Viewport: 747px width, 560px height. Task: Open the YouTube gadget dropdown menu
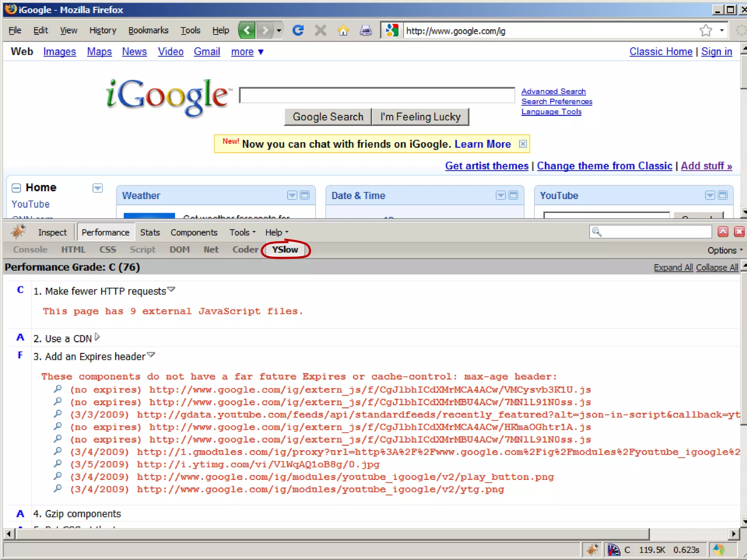tap(710, 195)
